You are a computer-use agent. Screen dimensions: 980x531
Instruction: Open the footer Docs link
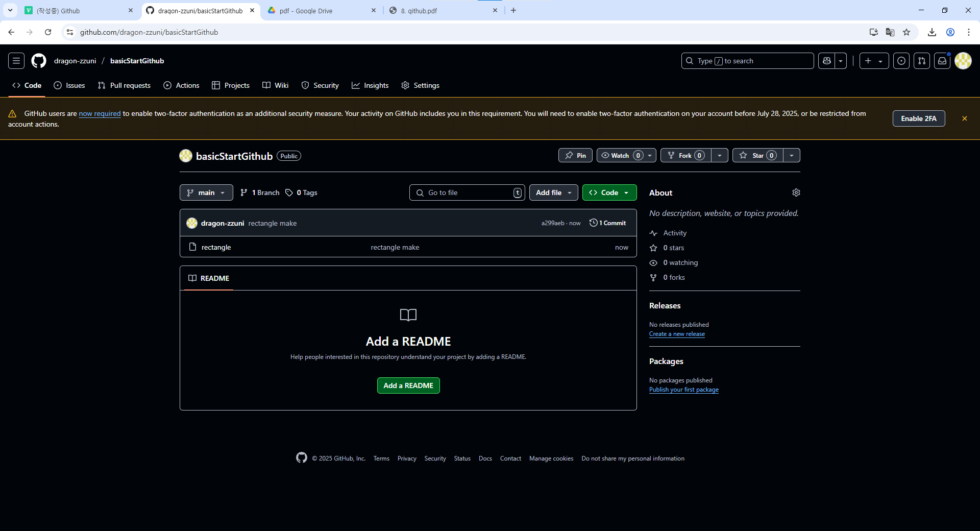pyautogui.click(x=485, y=458)
